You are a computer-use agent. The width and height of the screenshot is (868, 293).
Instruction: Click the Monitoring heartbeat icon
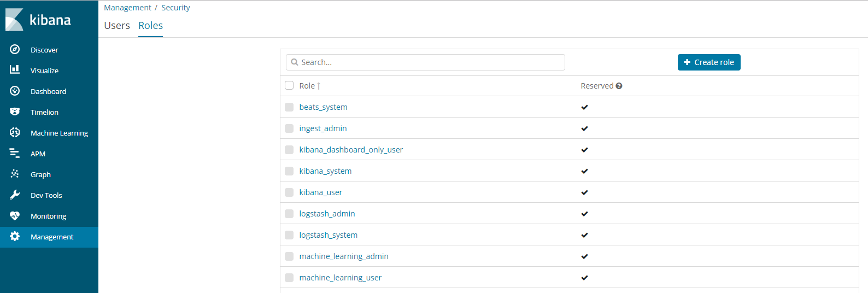click(x=15, y=216)
